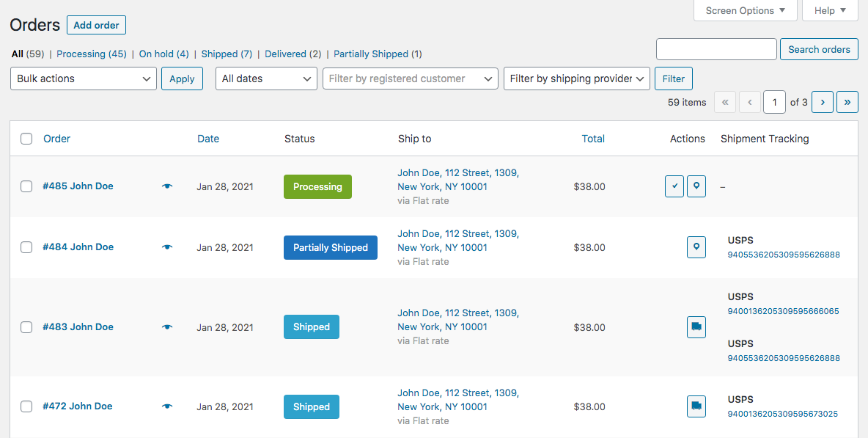Preview order #485 using the eye icon
Viewport: 868px width, 438px height.
click(166, 186)
